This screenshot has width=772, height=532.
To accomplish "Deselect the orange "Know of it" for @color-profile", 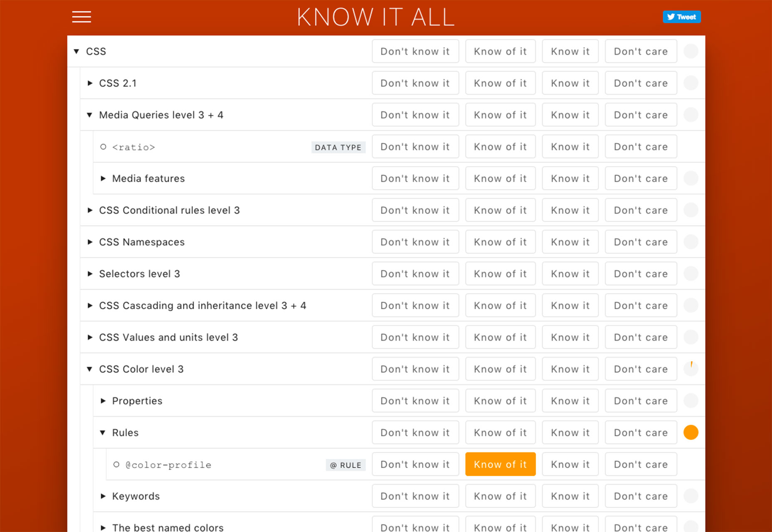I will click(500, 464).
